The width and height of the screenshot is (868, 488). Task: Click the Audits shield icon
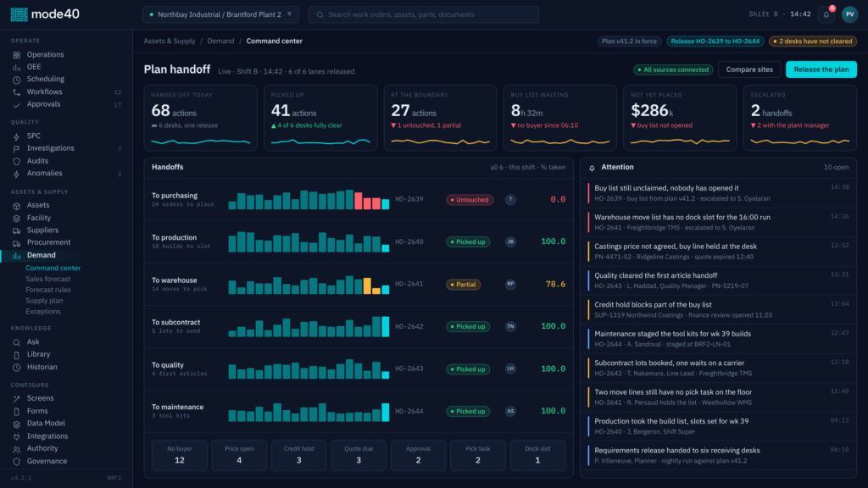[17, 161]
